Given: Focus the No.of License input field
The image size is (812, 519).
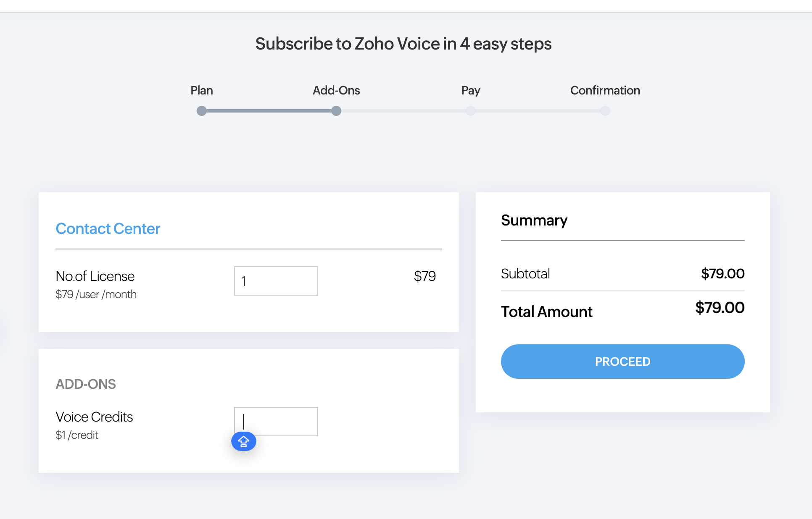Looking at the screenshot, I should [x=276, y=281].
